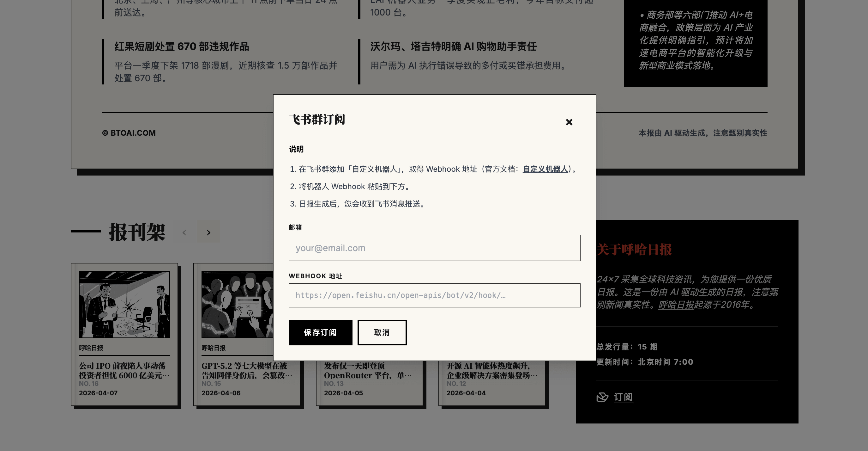Click the 取消 cancel button
The height and width of the screenshot is (451, 868).
click(x=382, y=333)
